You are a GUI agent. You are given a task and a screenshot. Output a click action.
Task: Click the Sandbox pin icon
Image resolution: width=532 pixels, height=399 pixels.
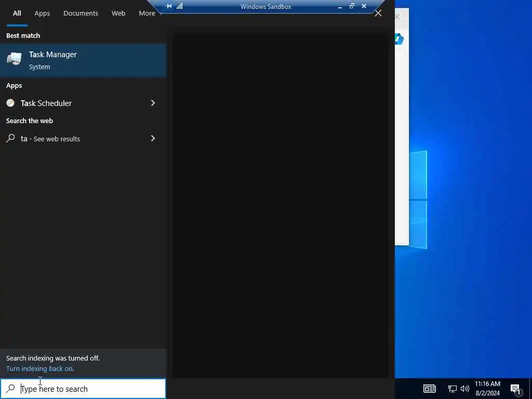pos(169,6)
